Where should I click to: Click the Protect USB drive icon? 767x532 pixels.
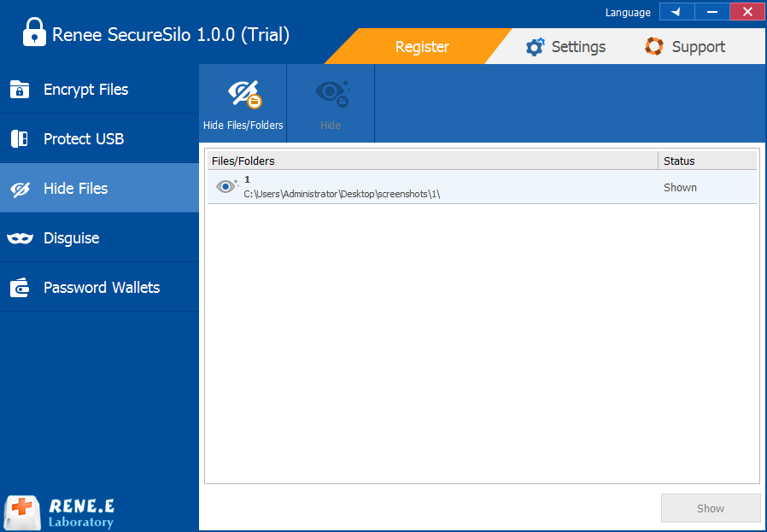(x=20, y=139)
